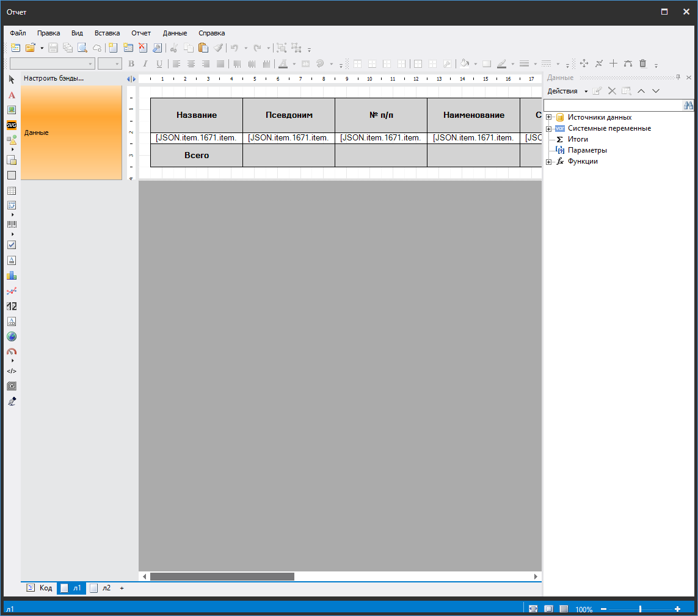This screenshot has width=698, height=616.
Task: Pick the Barcode object tool
Action: 12,225
